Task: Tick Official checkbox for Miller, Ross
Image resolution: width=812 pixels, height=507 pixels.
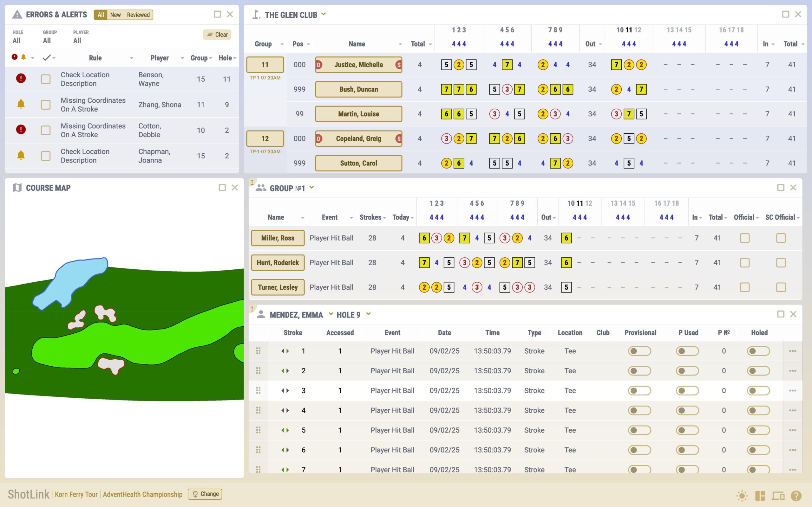Action: tap(744, 238)
